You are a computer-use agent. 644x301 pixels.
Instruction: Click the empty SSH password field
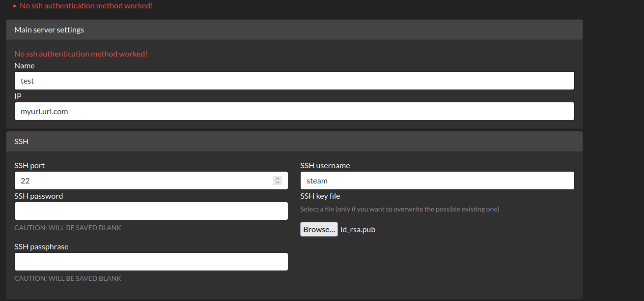(151, 211)
